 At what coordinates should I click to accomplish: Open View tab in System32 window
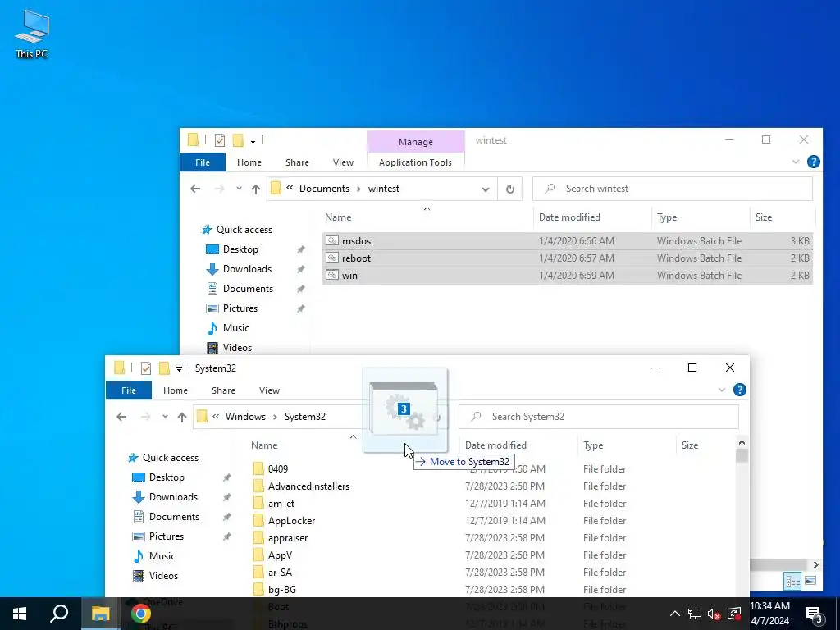tap(269, 390)
